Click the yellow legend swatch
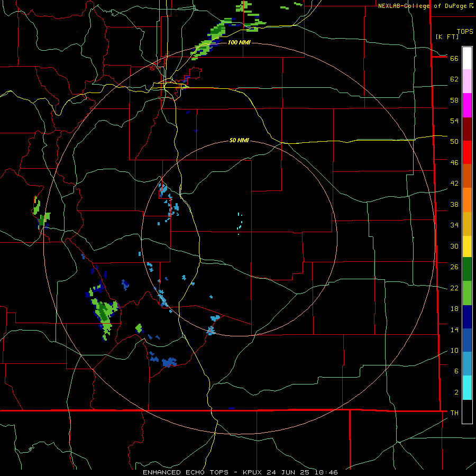The width and height of the screenshot is (476, 476). click(x=467, y=246)
